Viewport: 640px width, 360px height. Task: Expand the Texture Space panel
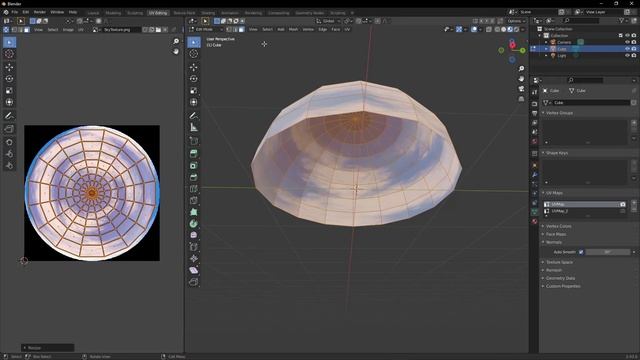click(x=559, y=262)
